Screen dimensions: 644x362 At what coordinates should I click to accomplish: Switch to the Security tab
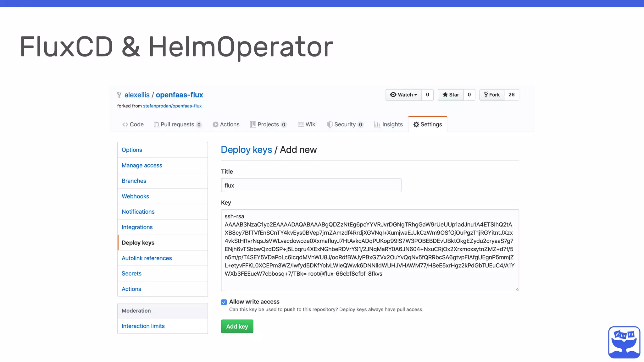345,124
